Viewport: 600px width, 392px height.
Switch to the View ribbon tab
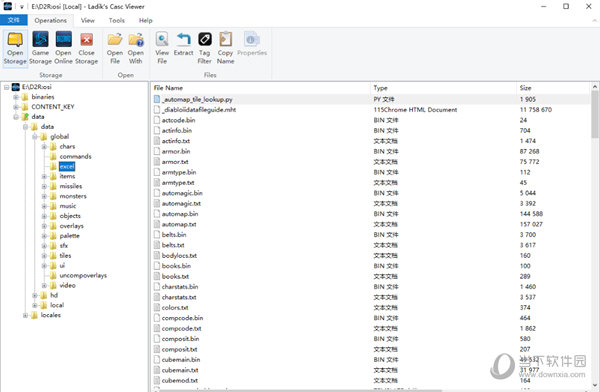pos(88,20)
